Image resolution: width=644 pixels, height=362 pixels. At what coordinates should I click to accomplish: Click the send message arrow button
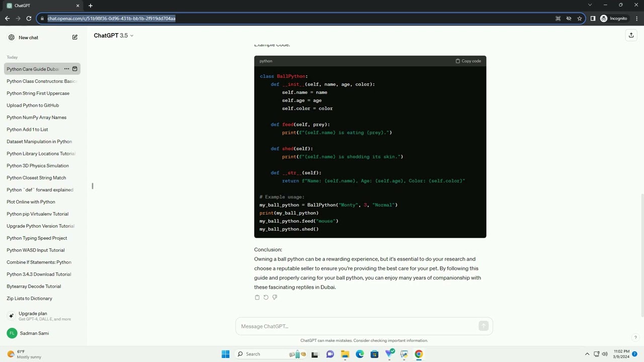pyautogui.click(x=484, y=326)
